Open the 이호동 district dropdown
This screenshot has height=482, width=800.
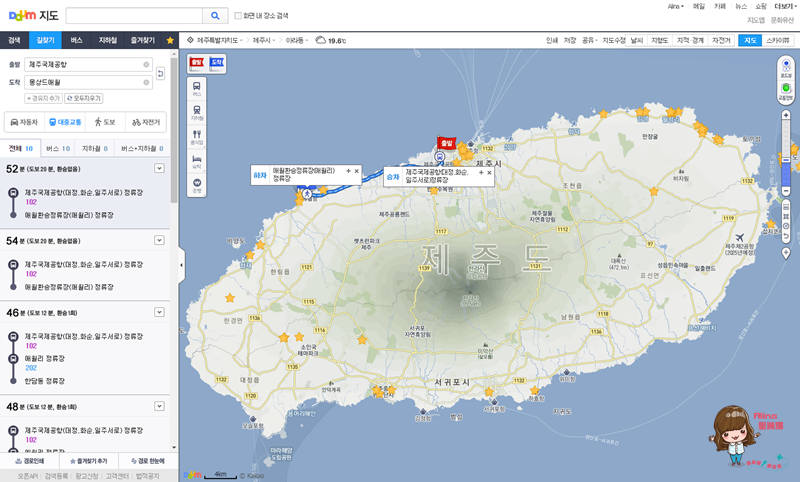click(296, 40)
